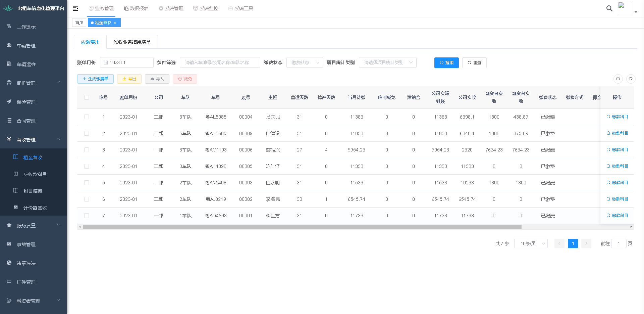Switch to the 代收业务结果清单 tab
This screenshot has width=644, height=314.
coord(132,42)
